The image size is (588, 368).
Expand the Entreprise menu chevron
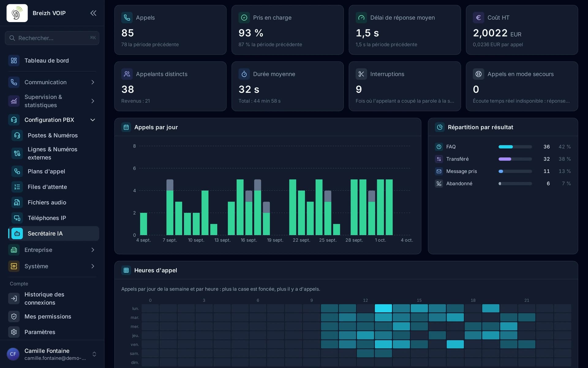point(93,250)
